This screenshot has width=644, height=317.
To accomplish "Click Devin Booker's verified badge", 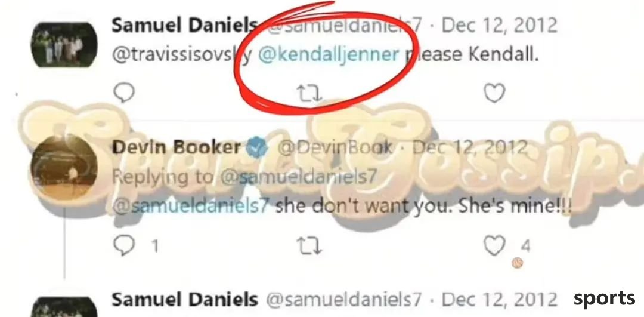I will 257,148.
